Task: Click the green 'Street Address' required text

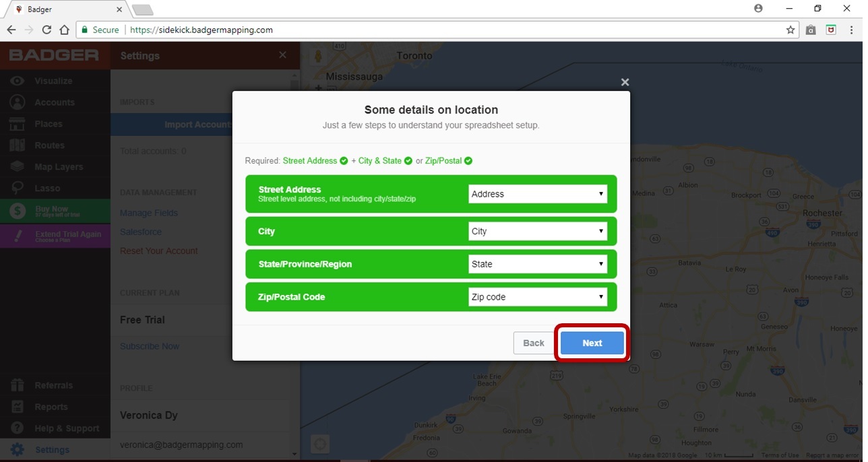Action: point(310,161)
